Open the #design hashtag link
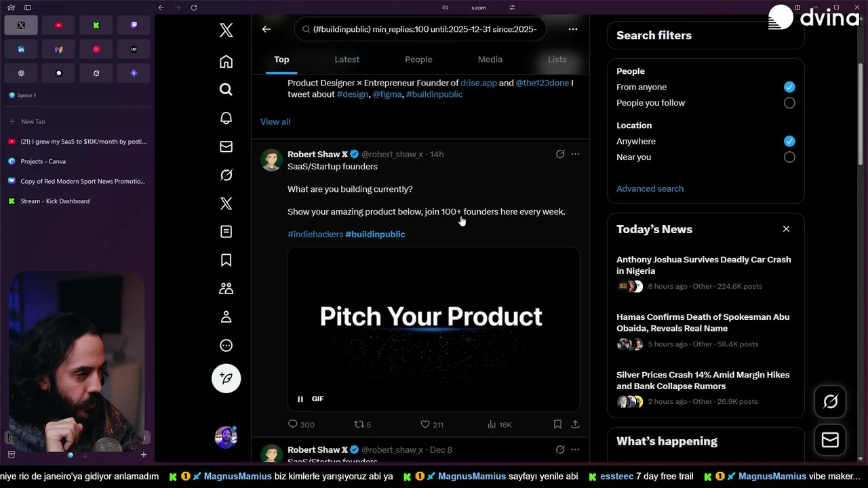The image size is (868, 488). coord(353,94)
